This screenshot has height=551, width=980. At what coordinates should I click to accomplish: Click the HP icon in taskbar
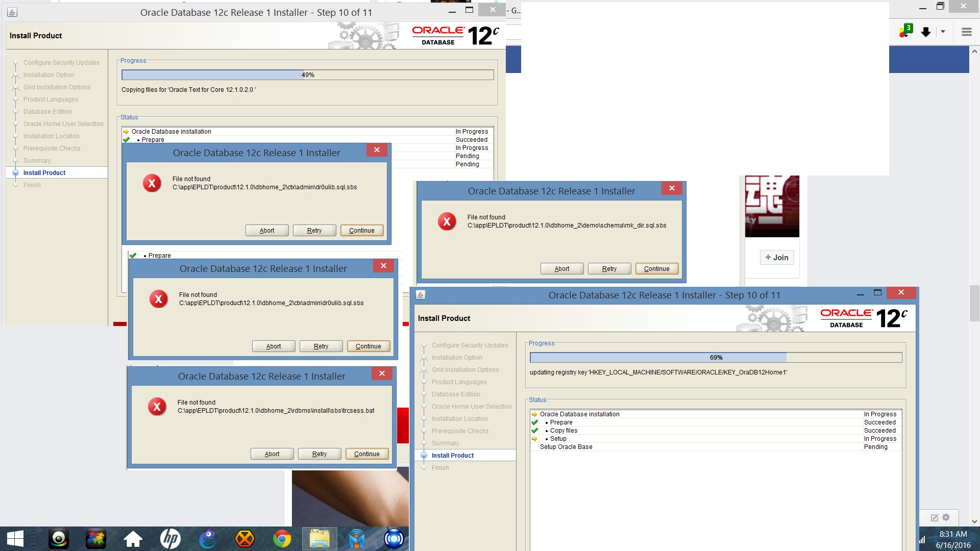(x=170, y=539)
